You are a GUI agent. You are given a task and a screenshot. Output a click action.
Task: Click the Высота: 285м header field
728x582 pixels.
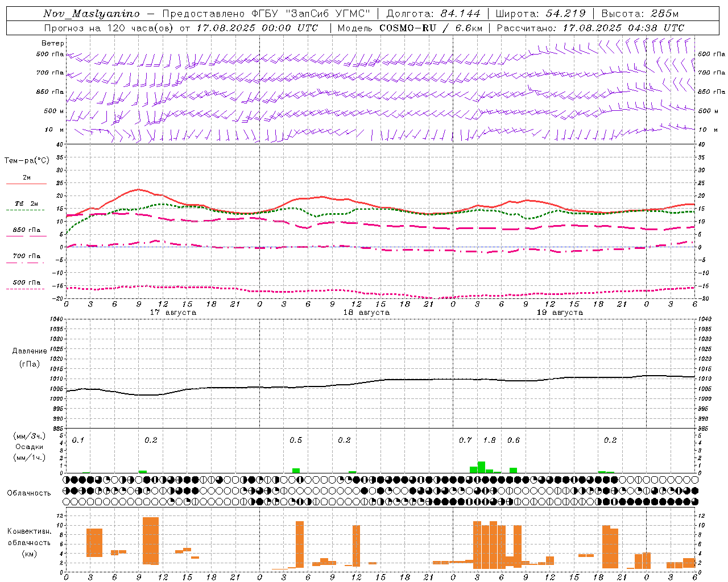click(640, 14)
